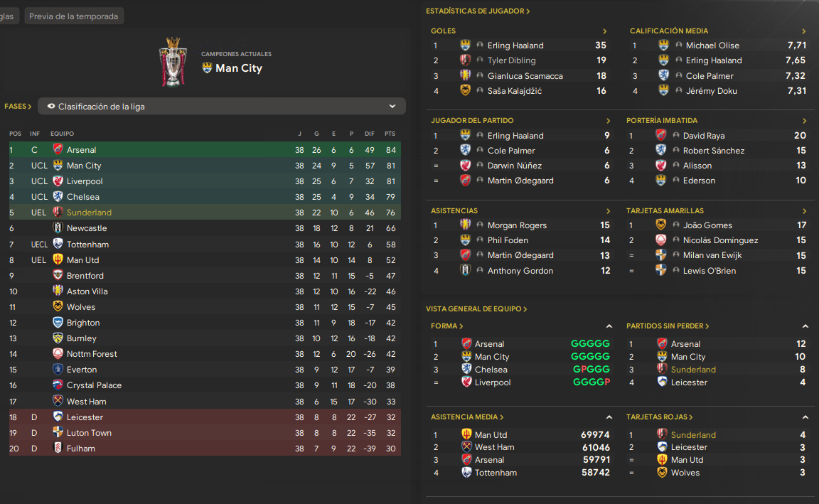Click Erling Haaland's player icon in Goles

point(480,45)
